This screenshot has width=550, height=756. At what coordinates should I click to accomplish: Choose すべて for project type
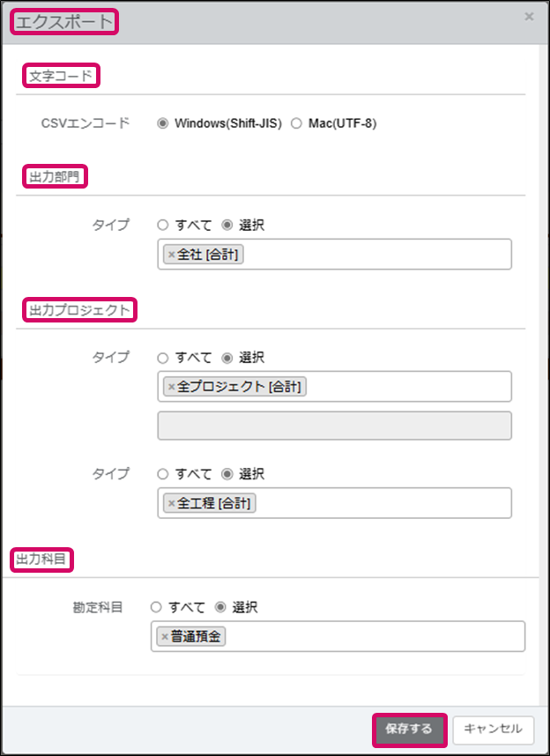click(162, 358)
